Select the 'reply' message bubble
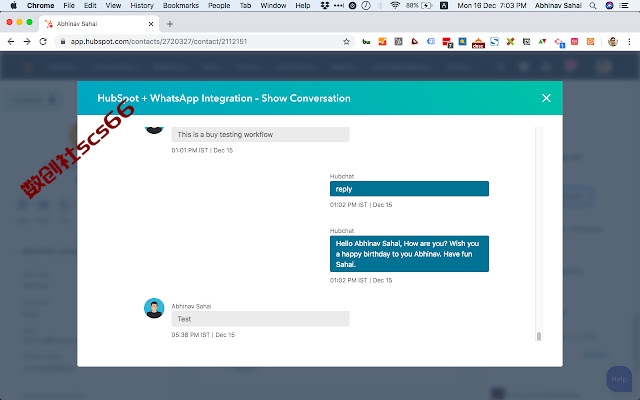The height and width of the screenshot is (400, 640). pos(409,189)
